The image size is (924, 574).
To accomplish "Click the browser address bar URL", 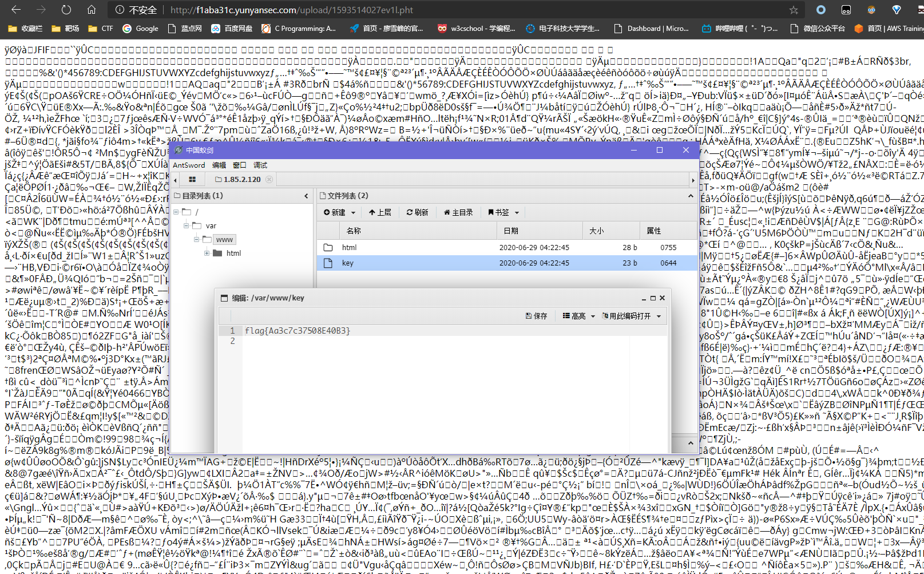I will tap(292, 10).
